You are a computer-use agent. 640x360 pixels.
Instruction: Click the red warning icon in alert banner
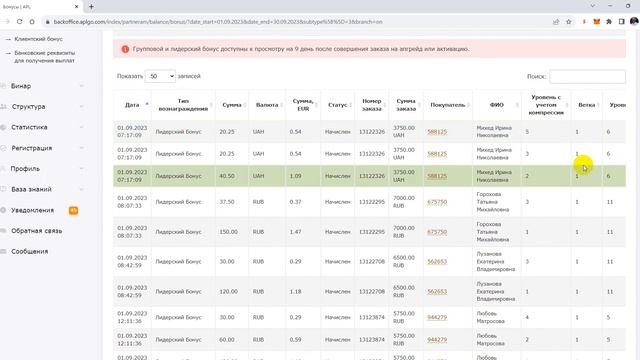pos(125,49)
